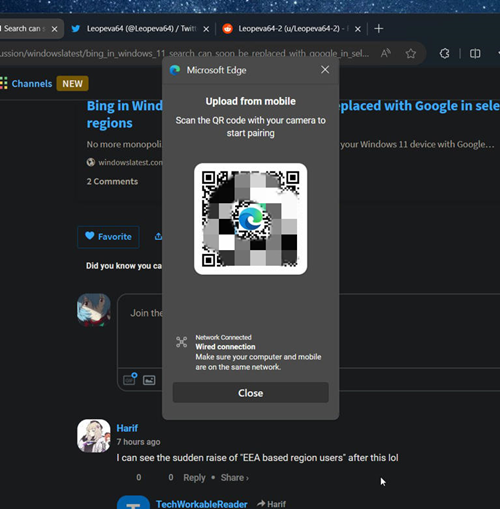
Task: Open Harif's profile name link
Action: coord(127,428)
